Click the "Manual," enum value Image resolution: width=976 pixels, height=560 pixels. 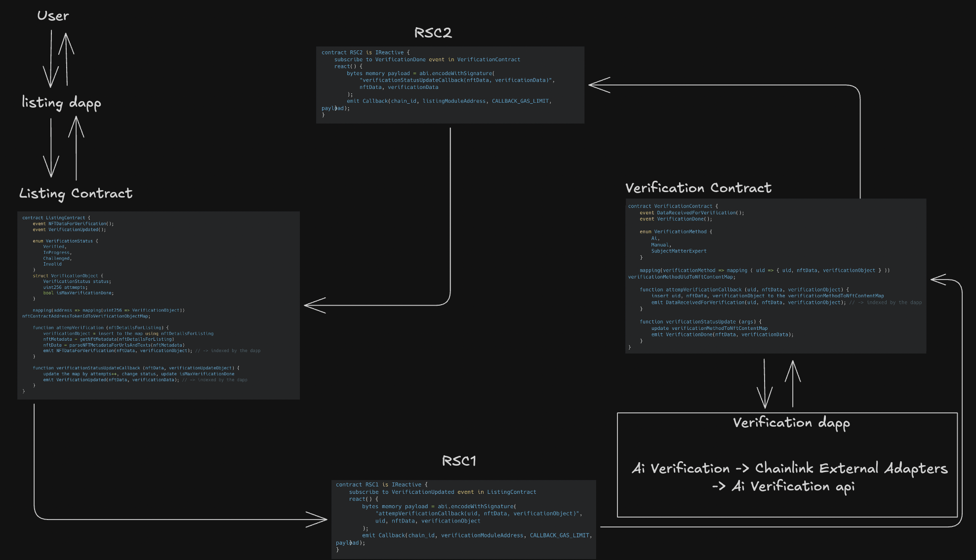(x=661, y=244)
